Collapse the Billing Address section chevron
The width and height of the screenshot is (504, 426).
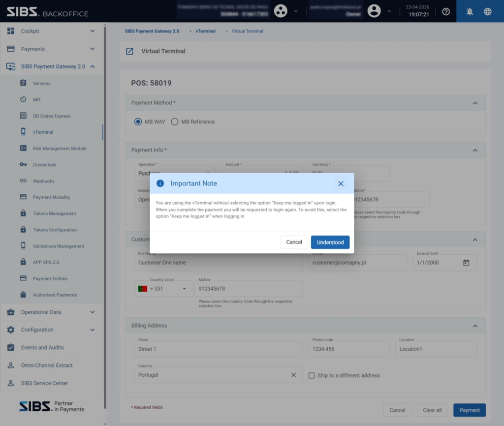pyautogui.click(x=475, y=326)
